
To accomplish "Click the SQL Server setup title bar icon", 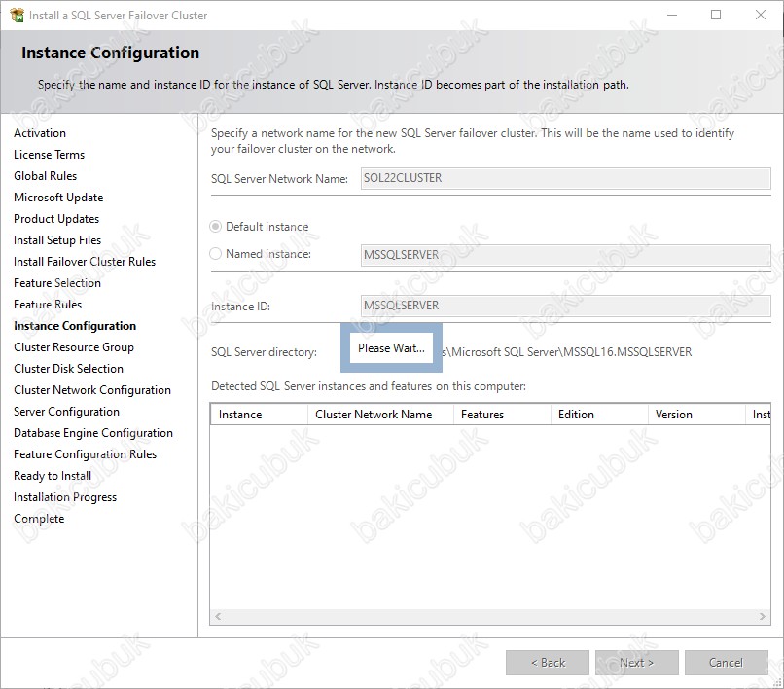I will (x=17, y=15).
